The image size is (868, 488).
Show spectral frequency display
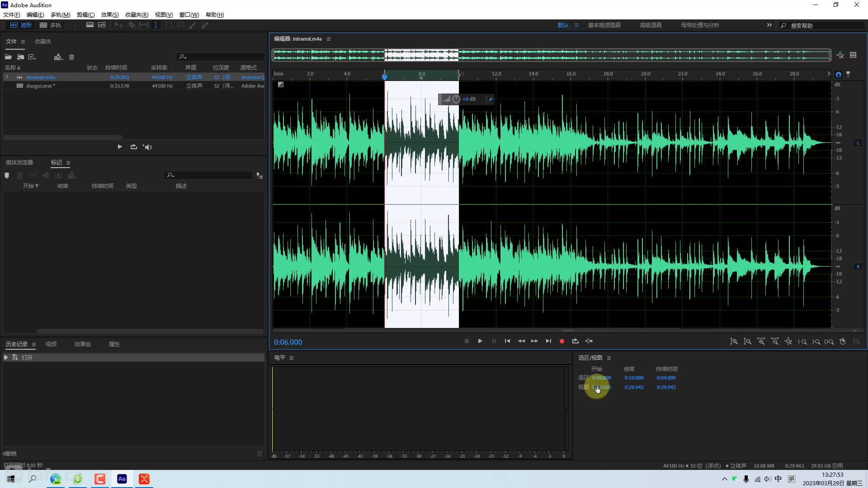pyautogui.click(x=90, y=25)
